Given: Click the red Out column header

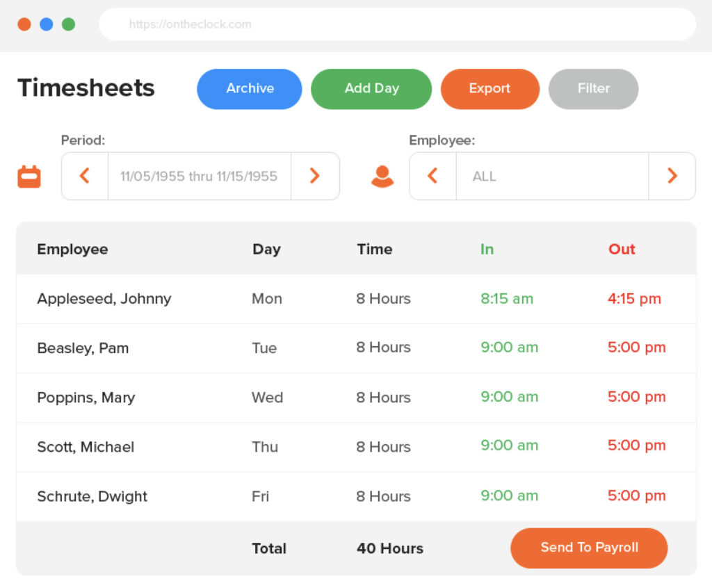Looking at the screenshot, I should point(621,249).
